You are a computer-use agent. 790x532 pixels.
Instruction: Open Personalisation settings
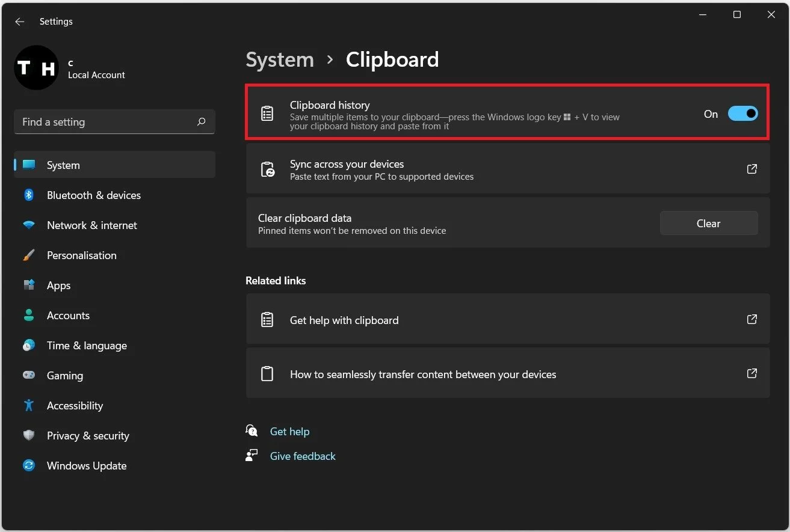click(114, 255)
